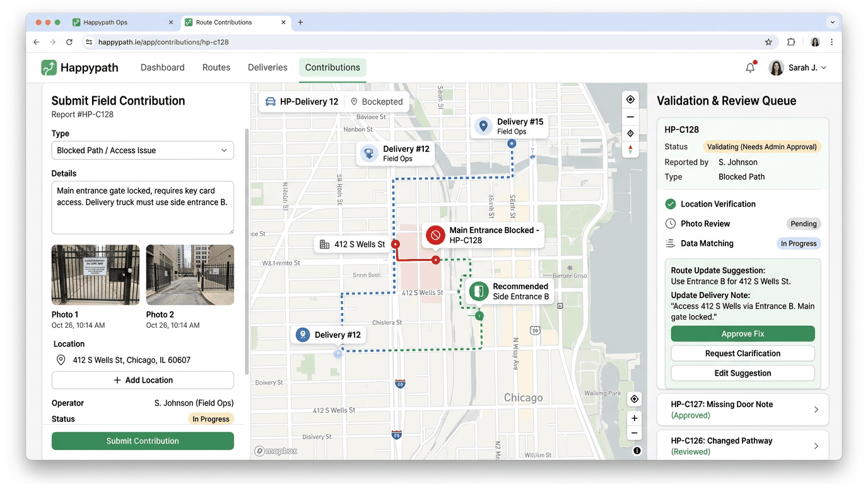Click the Approve Fix button

[742, 334]
